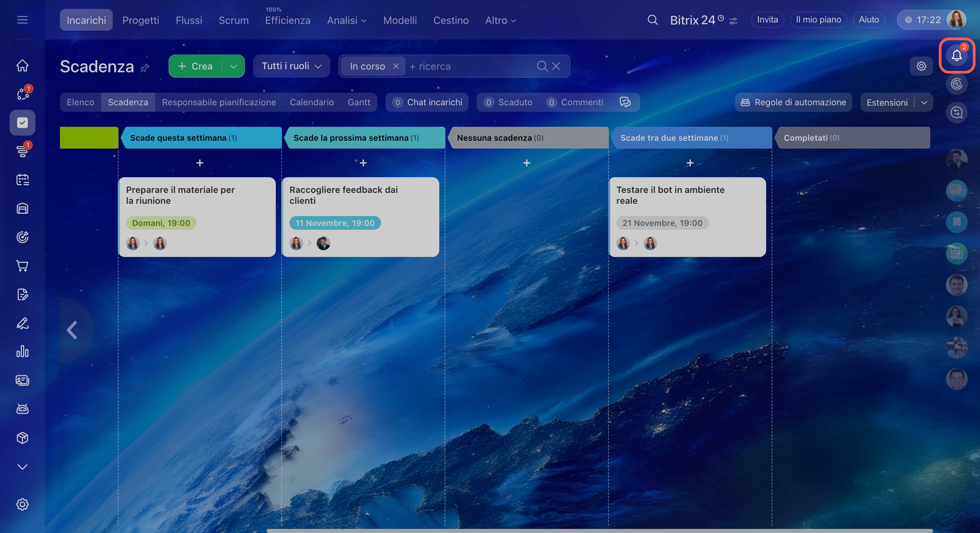Pin the Scadenza page with the pin icon
This screenshot has width=980, height=533.
pos(145,68)
